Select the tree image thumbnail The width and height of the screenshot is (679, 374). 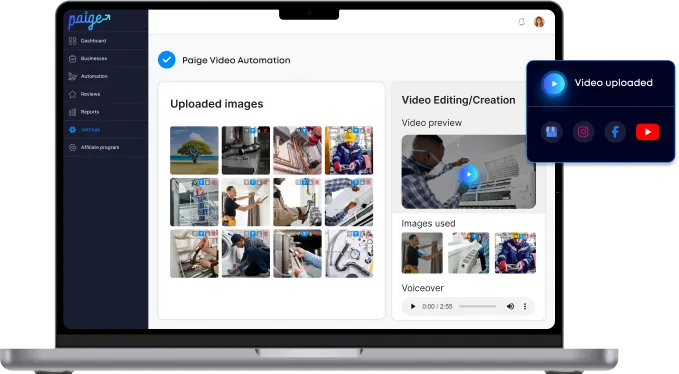coord(194,150)
